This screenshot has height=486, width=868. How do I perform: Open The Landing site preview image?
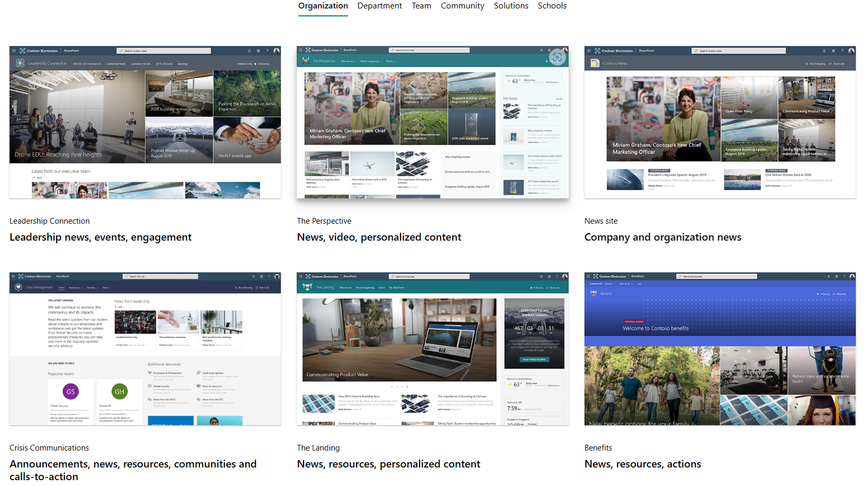pos(433,349)
